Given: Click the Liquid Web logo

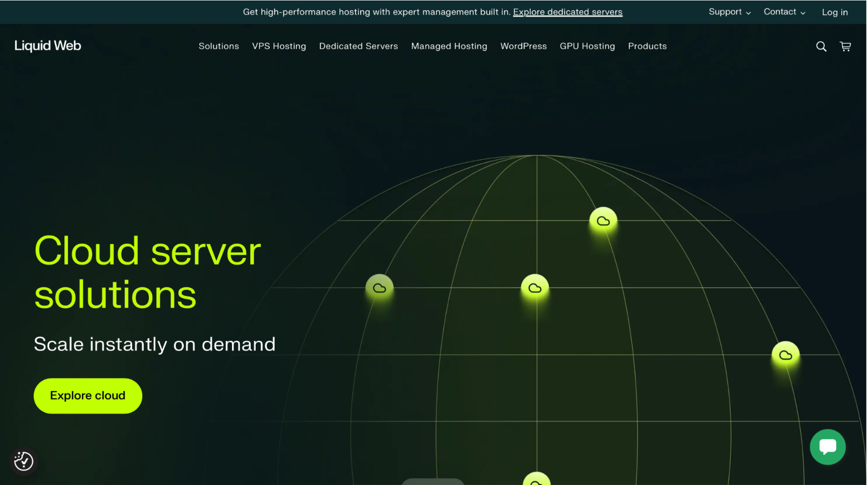Looking at the screenshot, I should [x=48, y=46].
